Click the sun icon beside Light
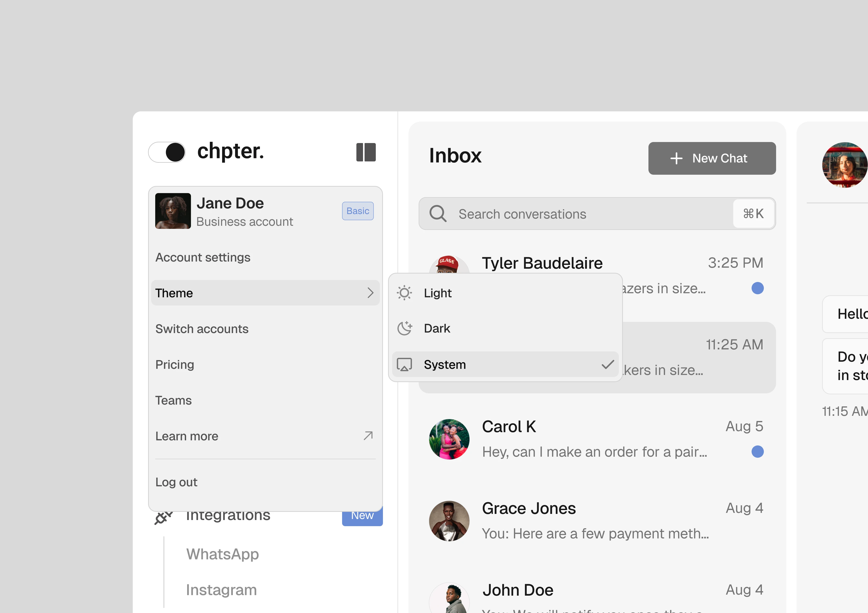868x613 pixels. point(404,293)
